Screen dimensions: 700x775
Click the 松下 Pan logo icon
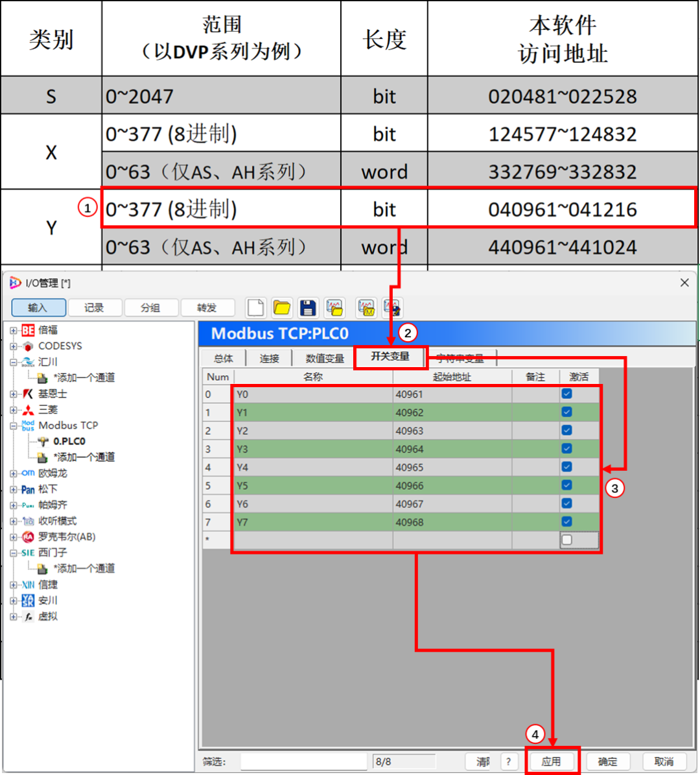(28, 489)
